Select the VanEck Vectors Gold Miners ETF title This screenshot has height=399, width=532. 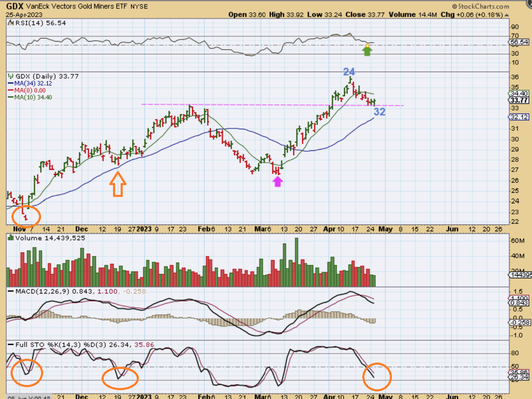tap(77, 7)
